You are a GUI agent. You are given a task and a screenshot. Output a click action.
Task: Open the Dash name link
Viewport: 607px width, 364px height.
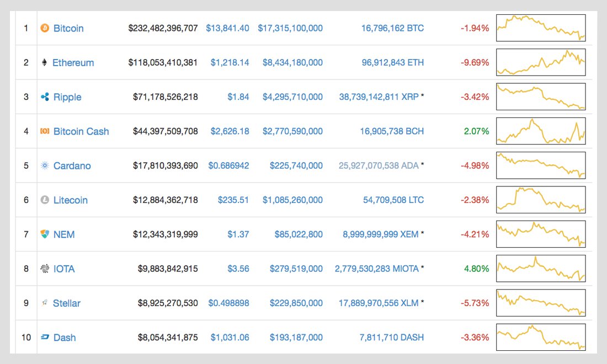tap(65, 338)
